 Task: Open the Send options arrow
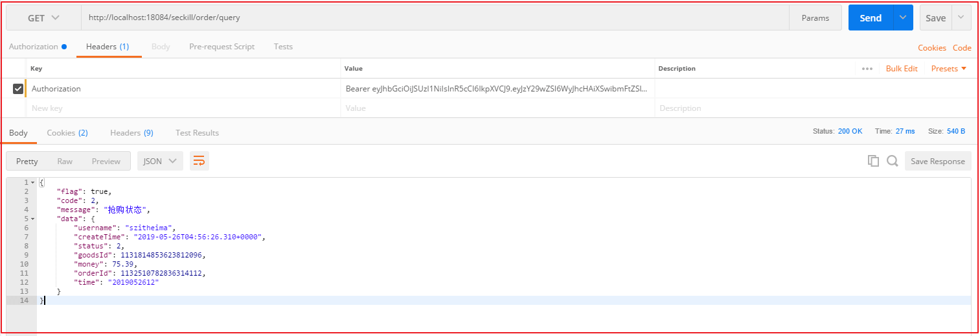(x=903, y=18)
